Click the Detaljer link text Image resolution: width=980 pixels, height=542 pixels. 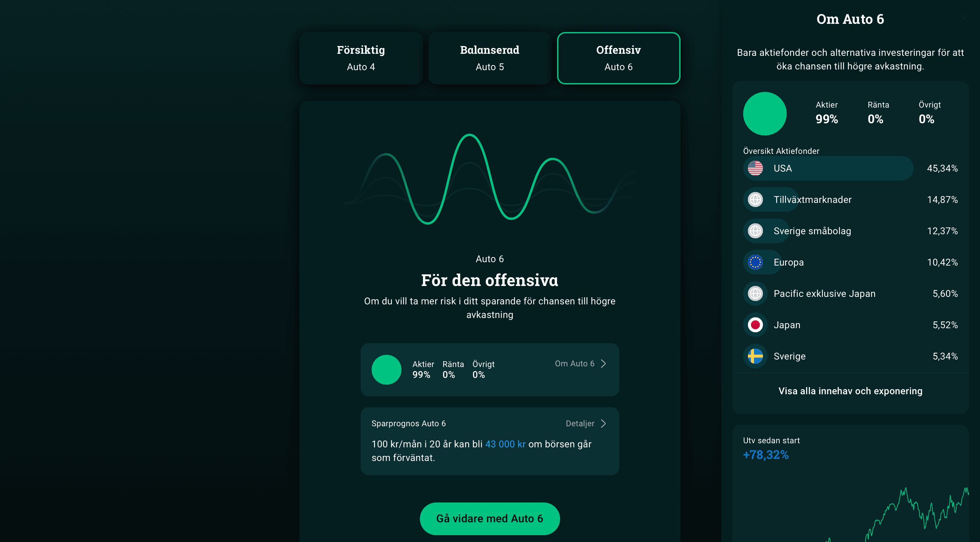click(x=580, y=424)
